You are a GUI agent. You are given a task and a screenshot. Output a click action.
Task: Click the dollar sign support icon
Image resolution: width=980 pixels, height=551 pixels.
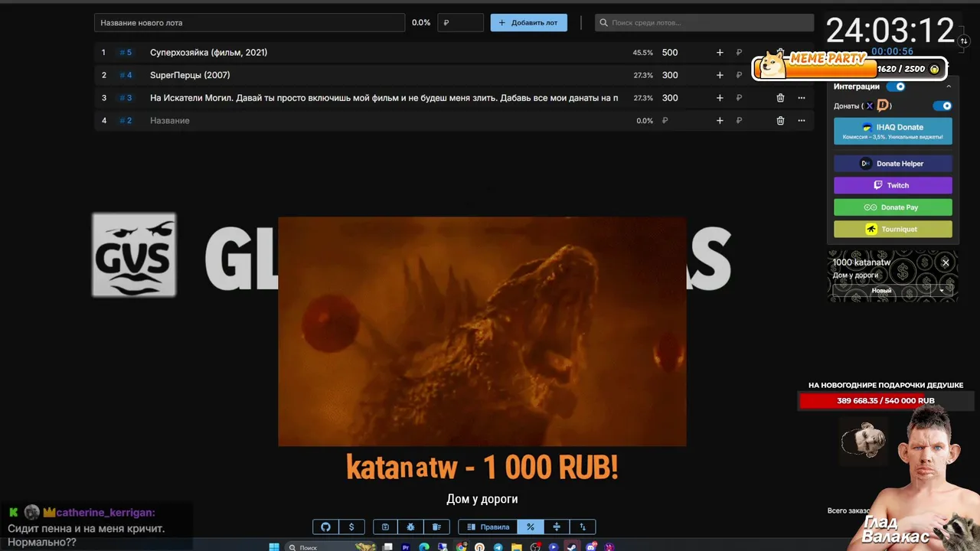pyautogui.click(x=351, y=527)
